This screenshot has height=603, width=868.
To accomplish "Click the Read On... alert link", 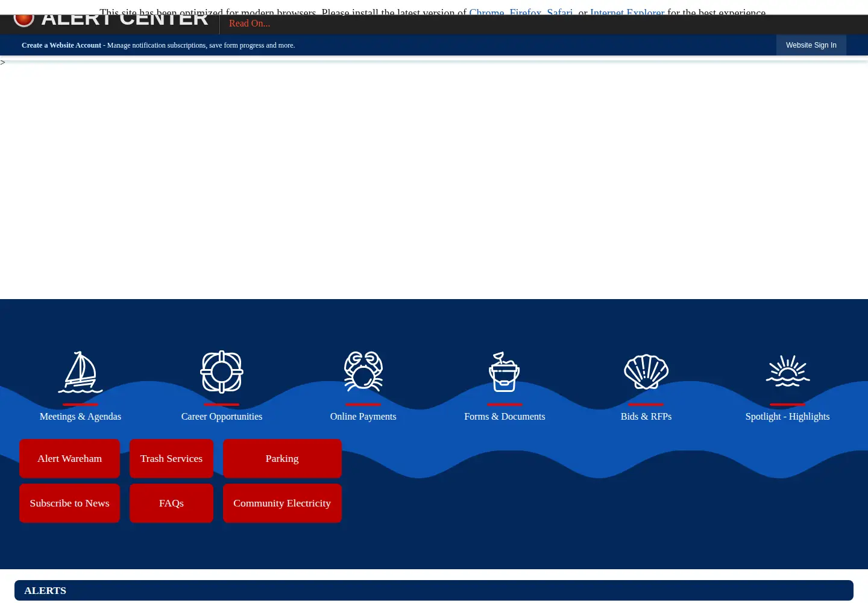I will (x=250, y=24).
